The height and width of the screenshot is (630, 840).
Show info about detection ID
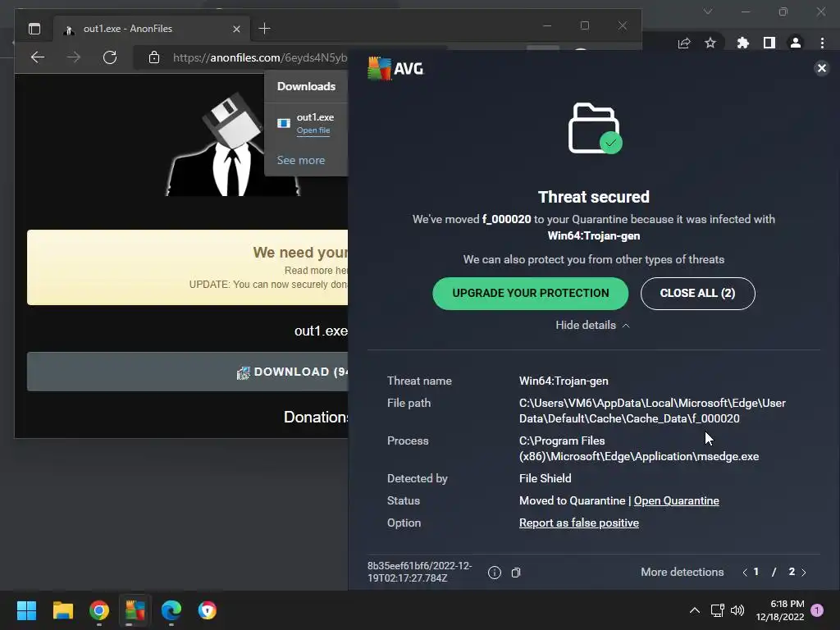(495, 573)
